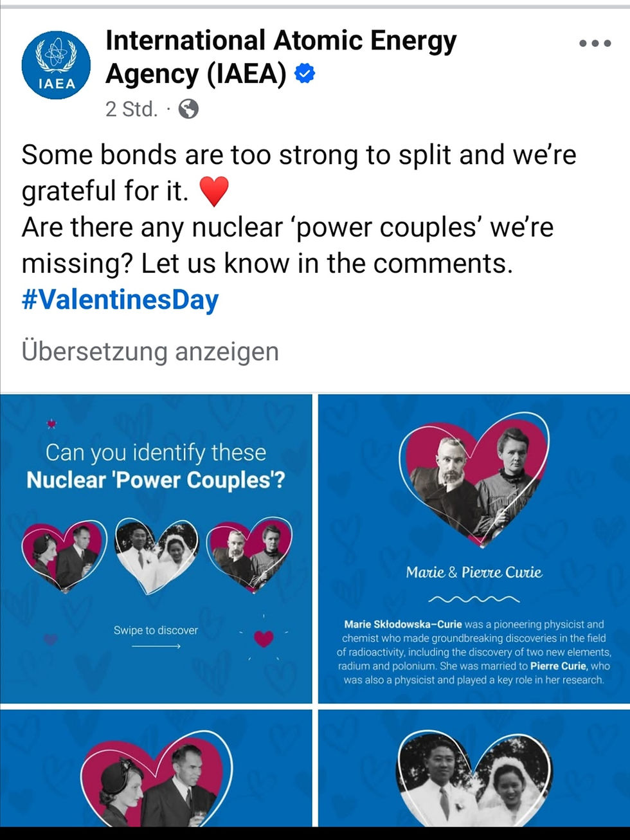This screenshot has height=840, width=630.
Task: Click the IAEA profile logo
Action: click(56, 62)
